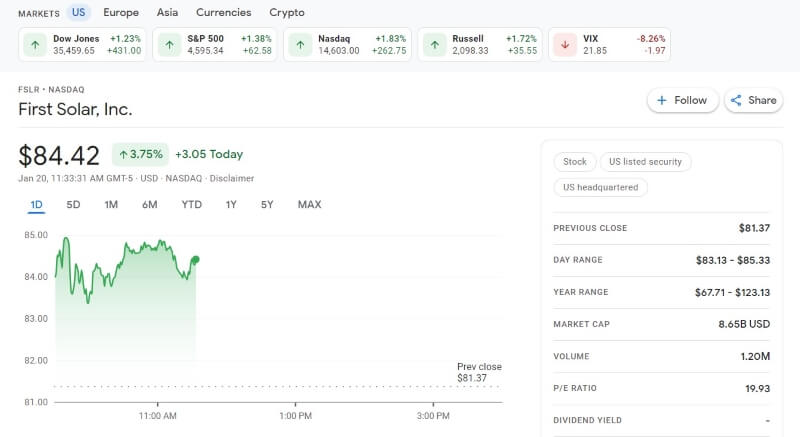800x437 pixels.
Task: Select the 1Y chart range
Action: click(231, 204)
